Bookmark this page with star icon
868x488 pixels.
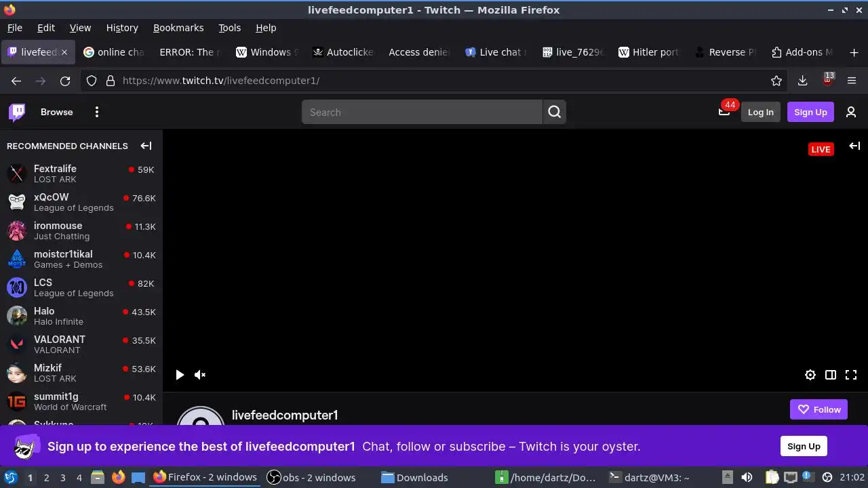776,81
